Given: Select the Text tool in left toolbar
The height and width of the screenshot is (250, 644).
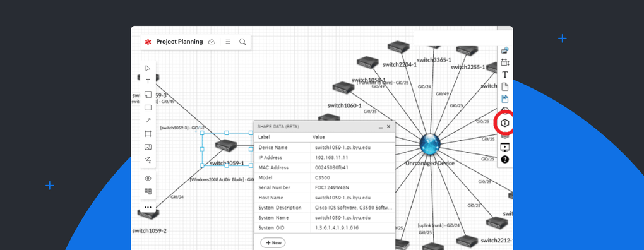Looking at the screenshot, I should 148,81.
